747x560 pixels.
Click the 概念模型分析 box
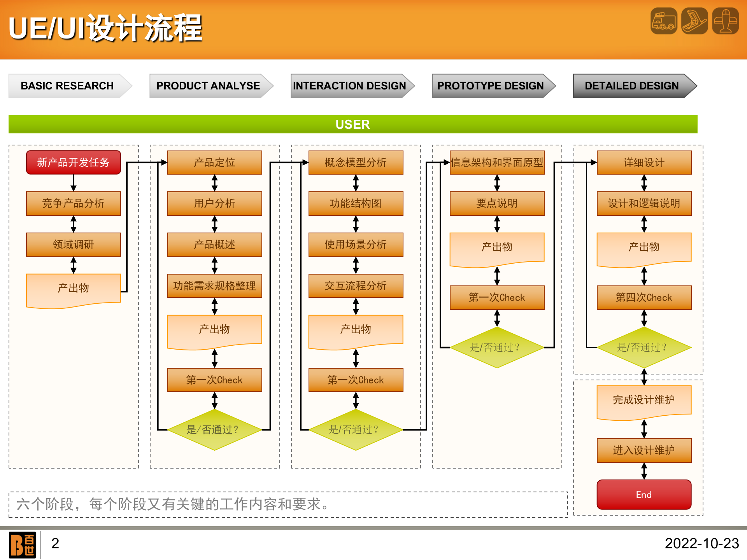355,163
